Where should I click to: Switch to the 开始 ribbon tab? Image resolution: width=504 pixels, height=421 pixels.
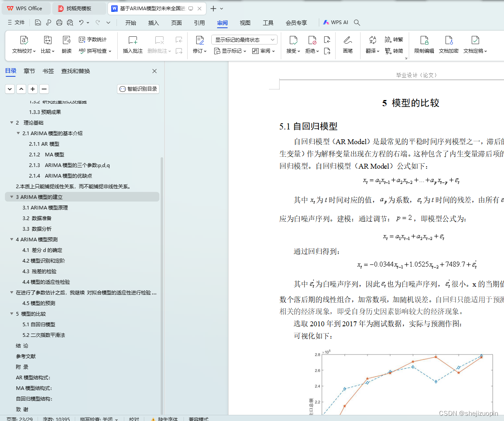click(131, 23)
